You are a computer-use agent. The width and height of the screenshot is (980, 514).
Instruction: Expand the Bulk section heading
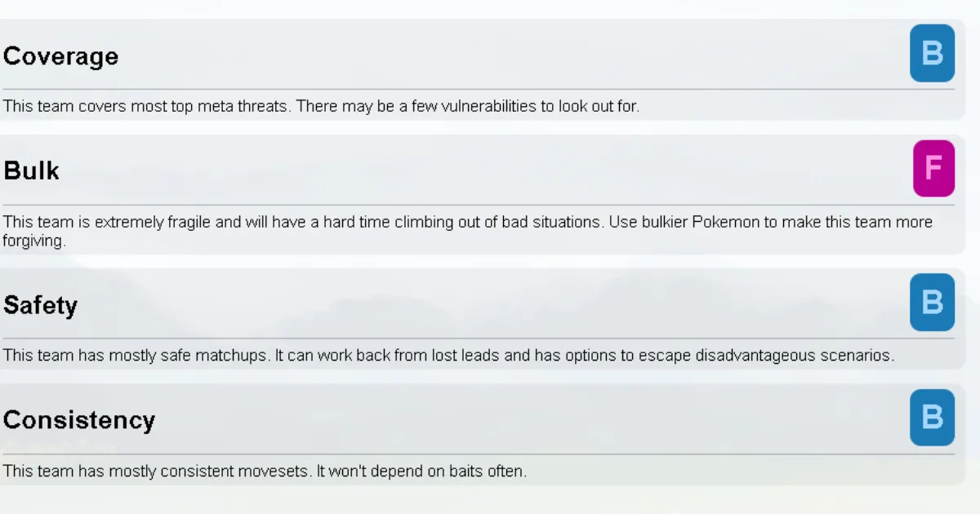tap(32, 171)
